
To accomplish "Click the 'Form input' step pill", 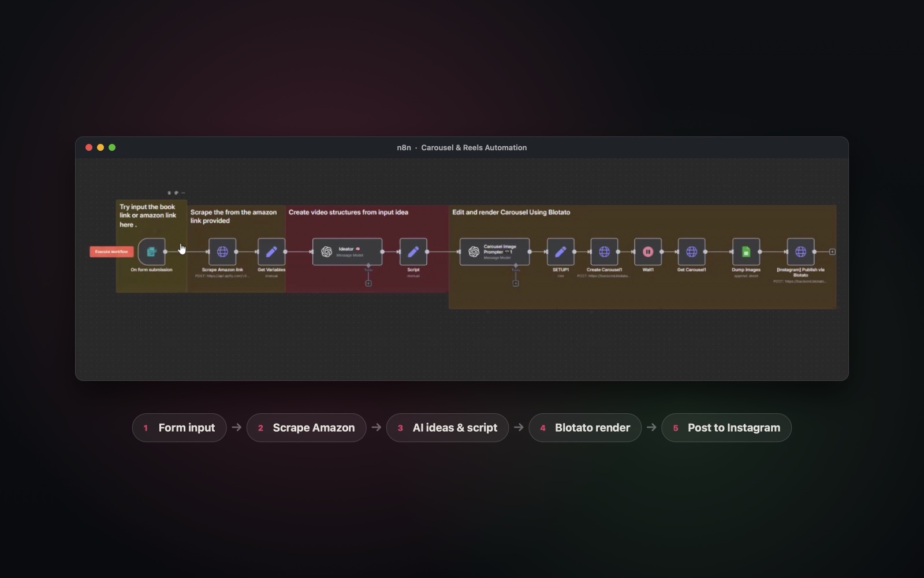I will click(179, 428).
